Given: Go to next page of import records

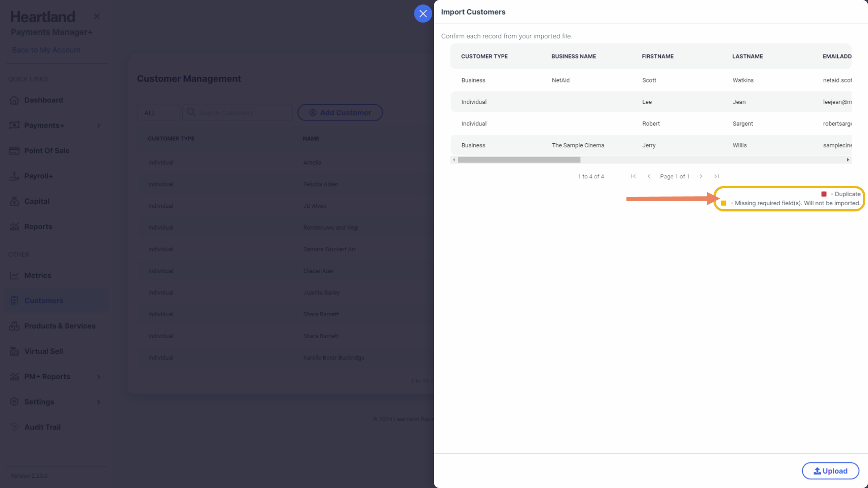Looking at the screenshot, I should [701, 176].
